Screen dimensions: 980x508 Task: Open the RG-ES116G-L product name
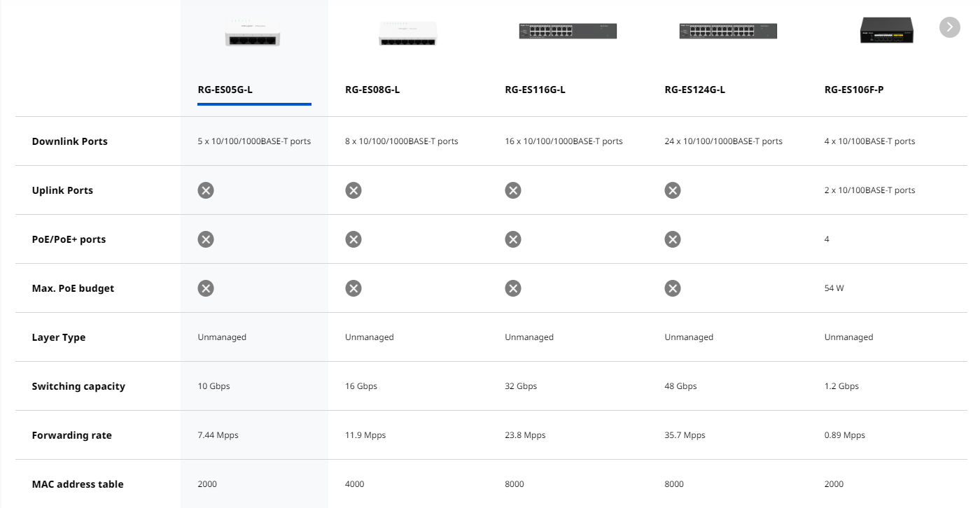point(535,90)
